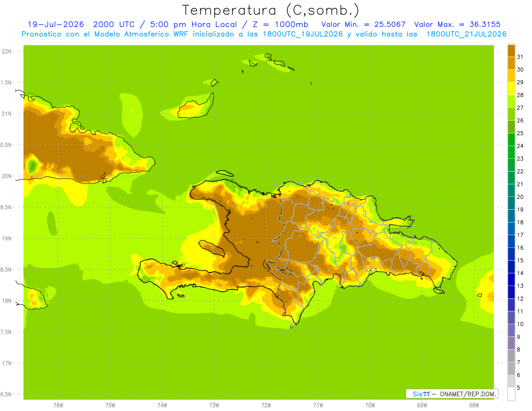Click the "75W" longitude label
The image size is (532, 411).
pos(110,405)
